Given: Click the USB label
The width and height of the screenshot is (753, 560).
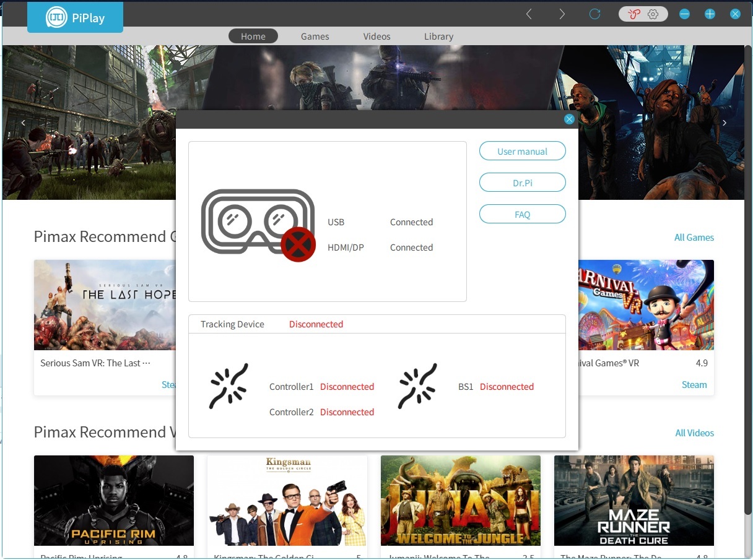Looking at the screenshot, I should [336, 222].
